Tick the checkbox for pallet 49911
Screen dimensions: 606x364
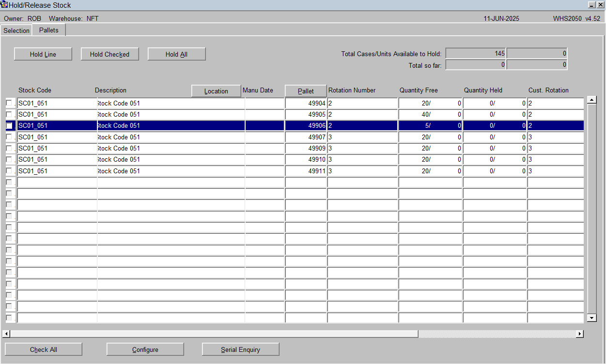click(x=9, y=171)
